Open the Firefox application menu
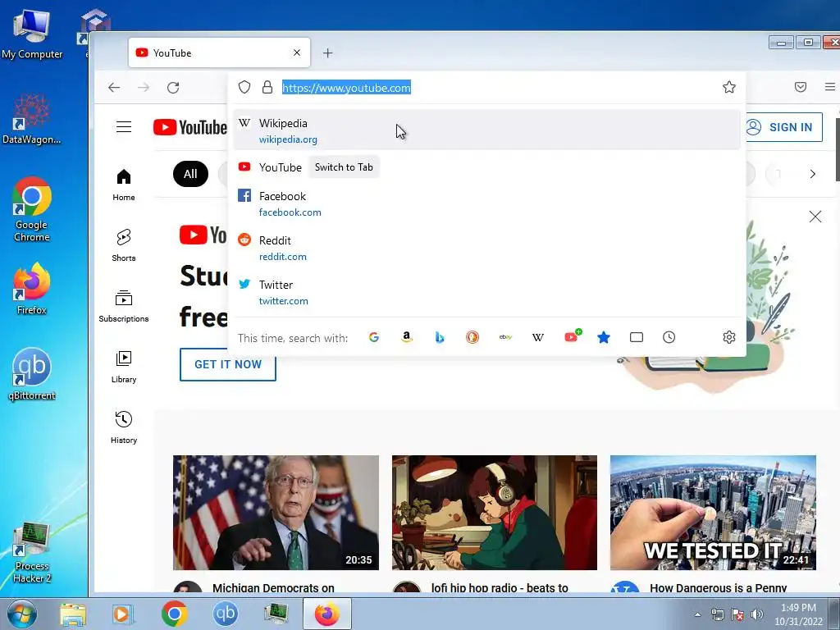Viewport: 840px width, 630px height. pyautogui.click(x=830, y=87)
